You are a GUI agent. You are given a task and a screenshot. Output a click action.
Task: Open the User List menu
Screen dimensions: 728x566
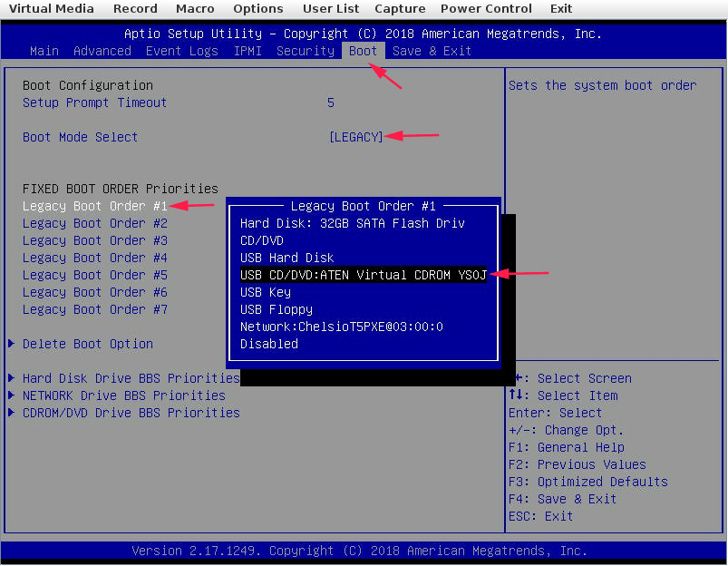click(x=331, y=8)
